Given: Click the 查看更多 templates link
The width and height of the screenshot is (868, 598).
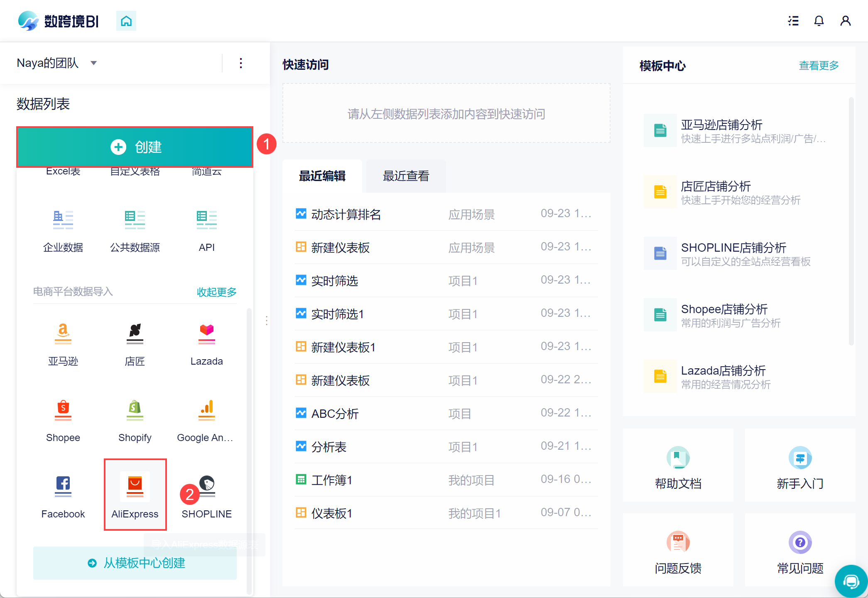Looking at the screenshot, I should [x=819, y=66].
